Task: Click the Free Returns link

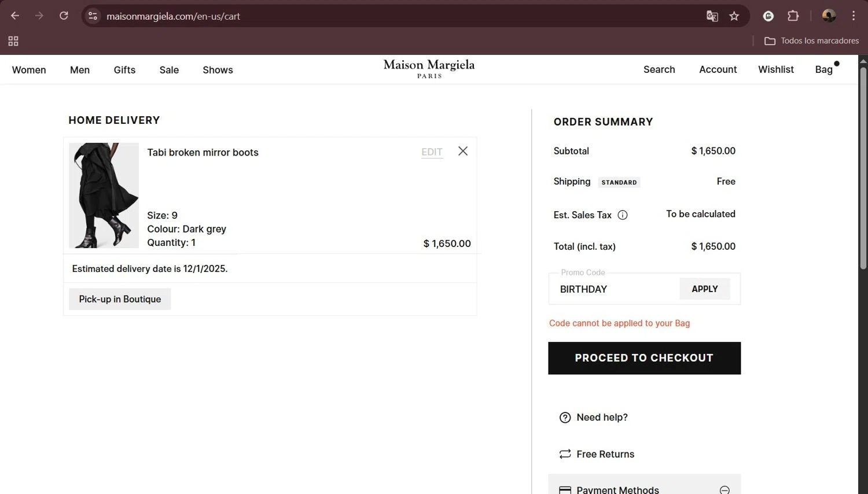Action: (605, 454)
